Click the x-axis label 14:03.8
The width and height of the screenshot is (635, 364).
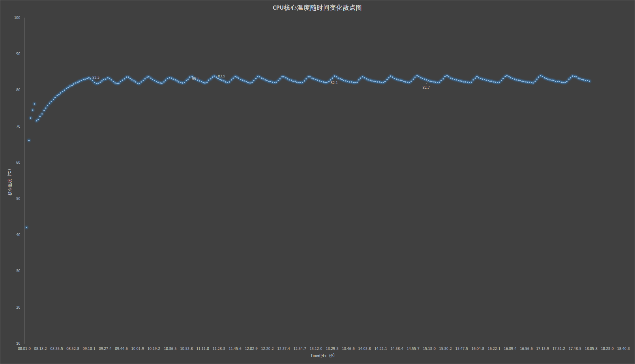pos(364,349)
